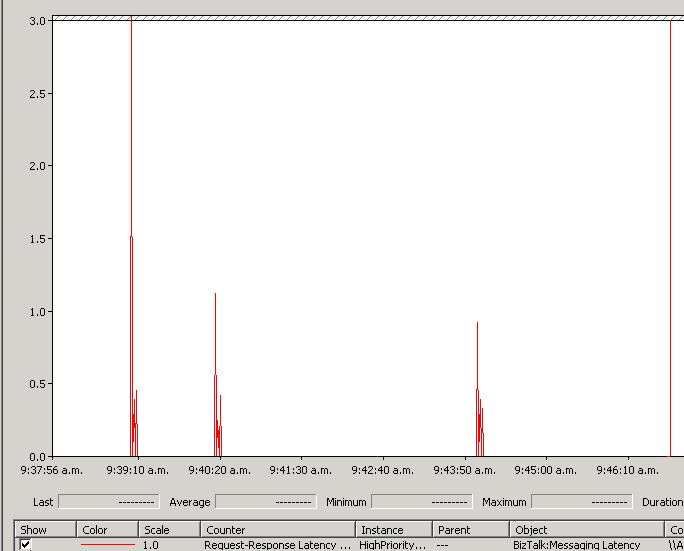The height and width of the screenshot is (551, 684).
Task: Click the spike cluster near 9:43:50 a.m.
Action: click(478, 390)
